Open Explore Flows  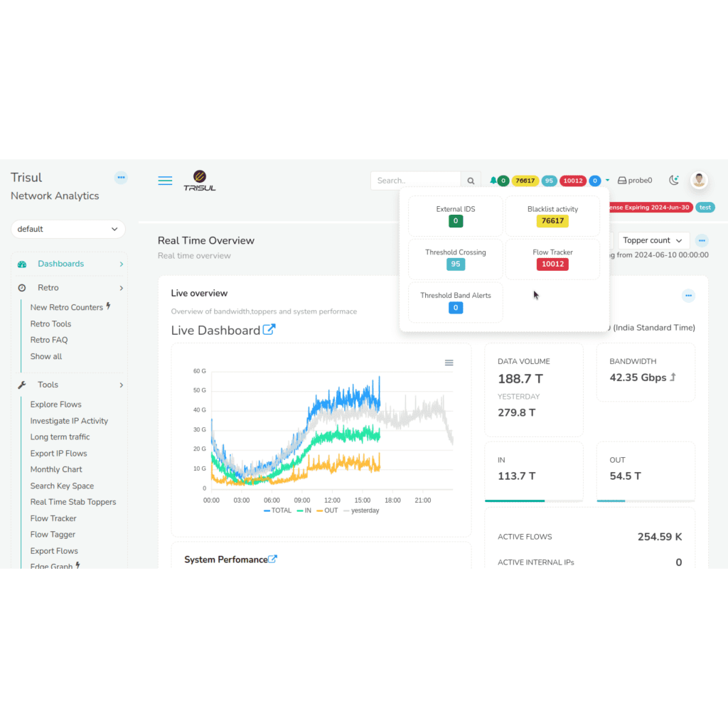55,405
